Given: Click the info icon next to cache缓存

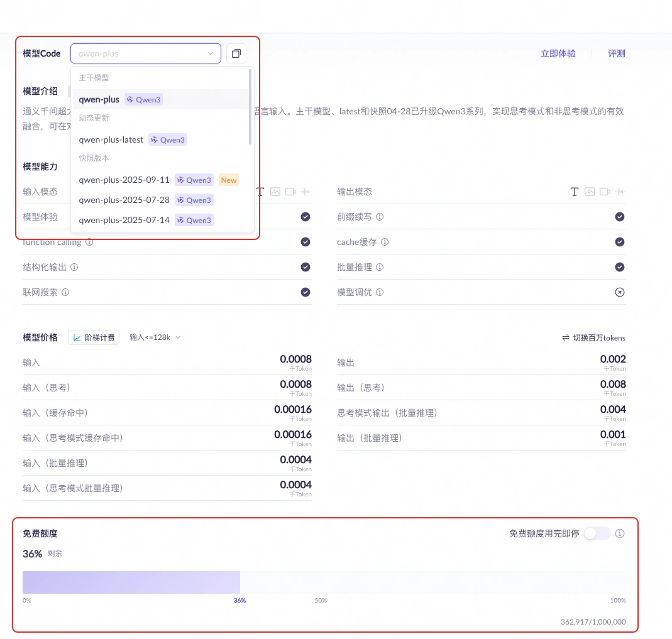Looking at the screenshot, I should (x=385, y=242).
